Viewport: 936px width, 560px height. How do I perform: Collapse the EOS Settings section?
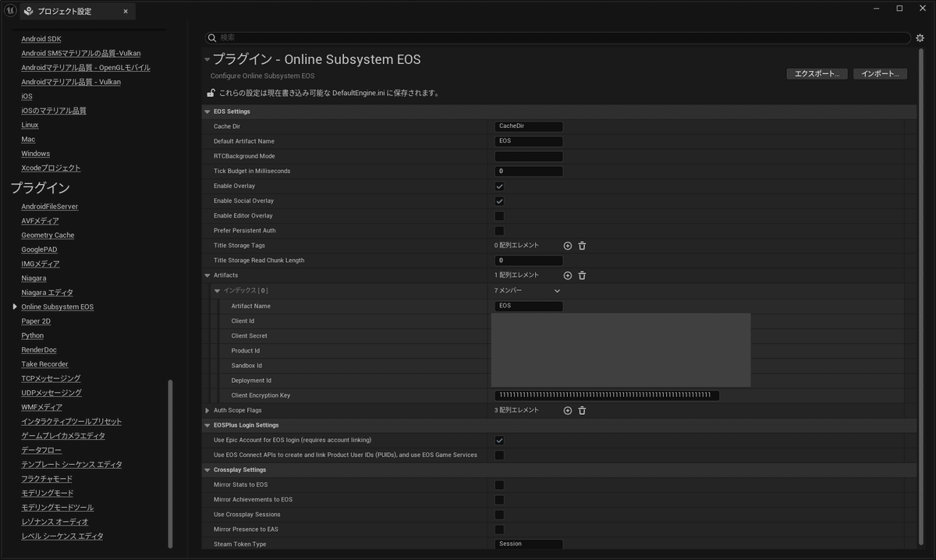click(207, 111)
